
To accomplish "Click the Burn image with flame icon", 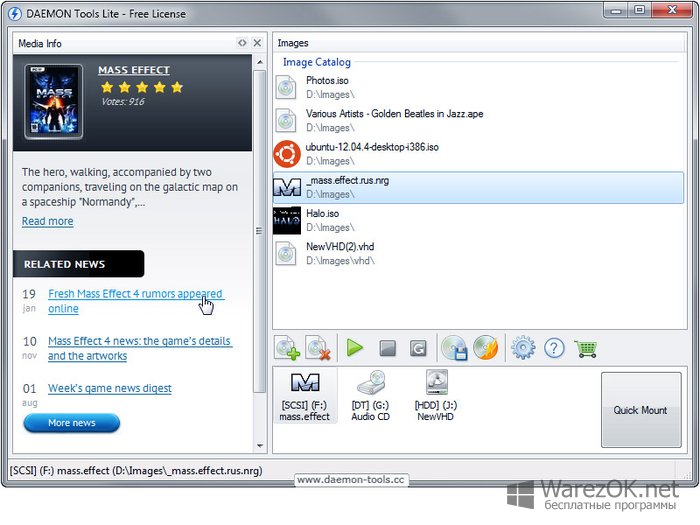I will [486, 348].
